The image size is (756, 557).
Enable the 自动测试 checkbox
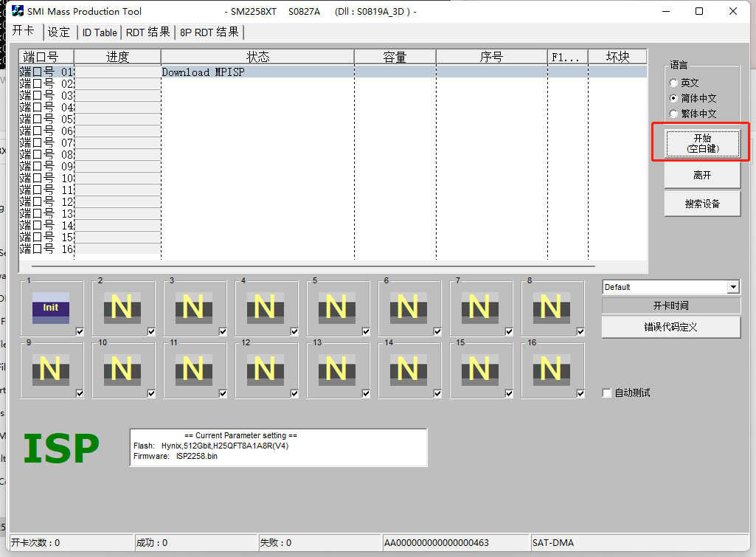tap(607, 393)
